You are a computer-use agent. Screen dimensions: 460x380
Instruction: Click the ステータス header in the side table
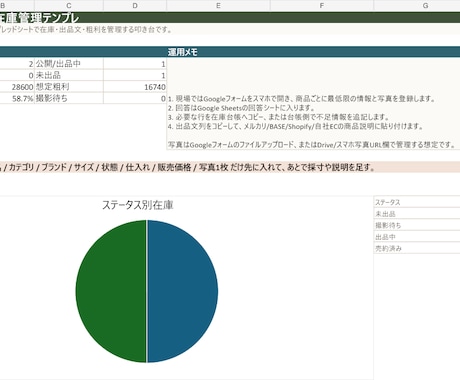(x=417, y=202)
